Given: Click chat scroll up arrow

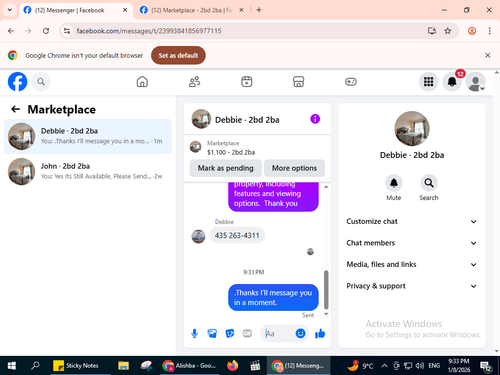Looking at the screenshot, I should click(326, 187).
